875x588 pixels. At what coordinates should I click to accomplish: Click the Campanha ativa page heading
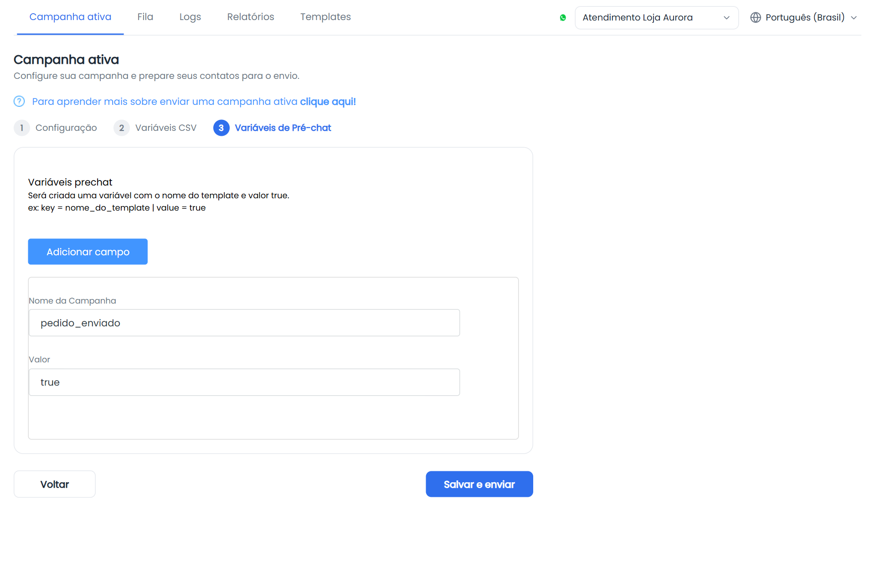click(x=67, y=60)
